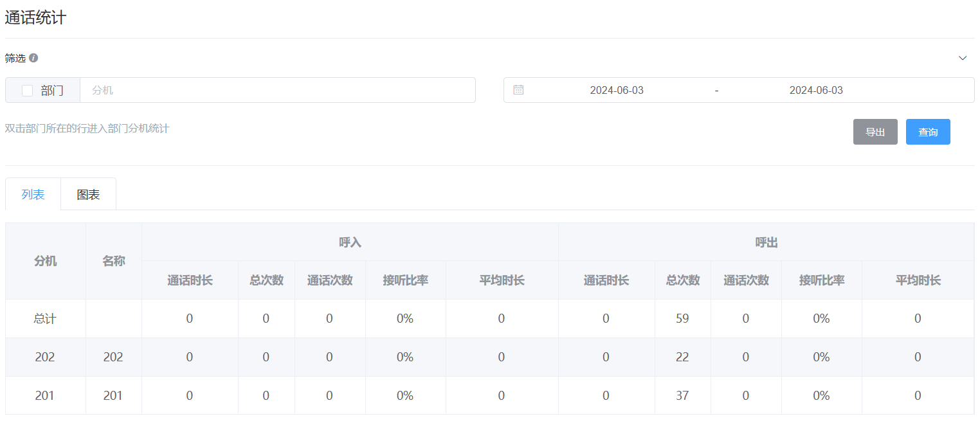Viewport: 980px width, 423px height.
Task: Click the info icon beside 筛选
Action: (x=33, y=58)
